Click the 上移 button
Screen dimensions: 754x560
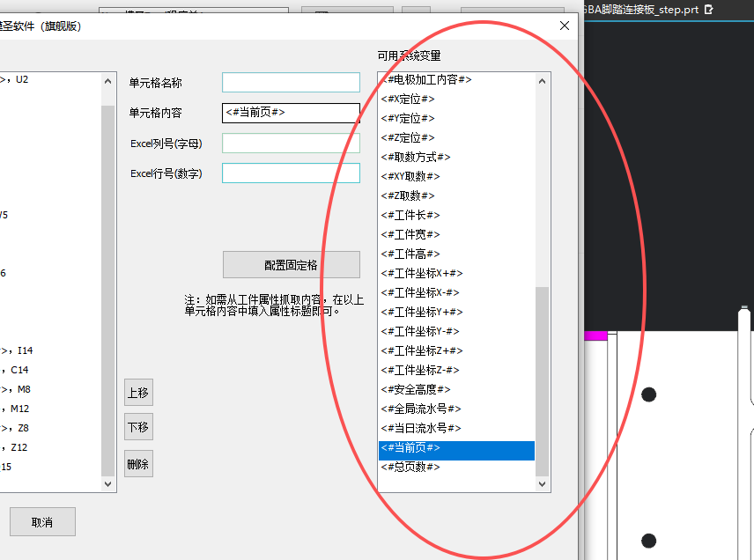pyautogui.click(x=138, y=392)
